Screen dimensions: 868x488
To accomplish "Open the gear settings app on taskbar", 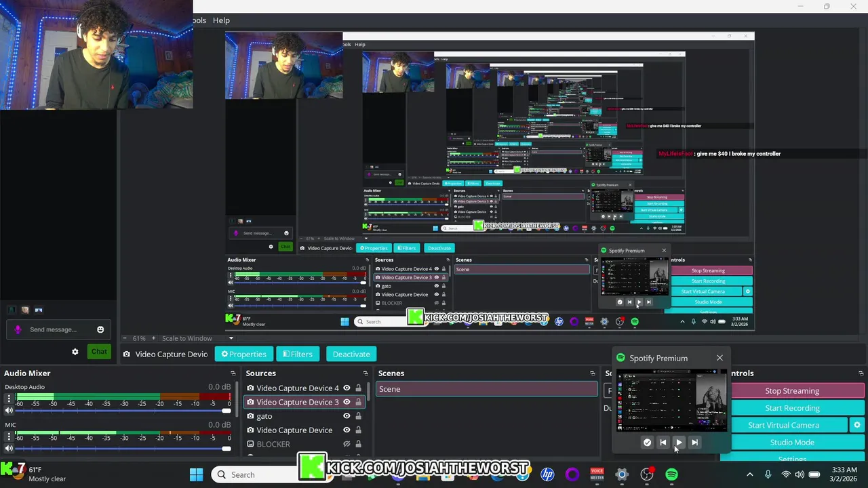I will click(622, 474).
